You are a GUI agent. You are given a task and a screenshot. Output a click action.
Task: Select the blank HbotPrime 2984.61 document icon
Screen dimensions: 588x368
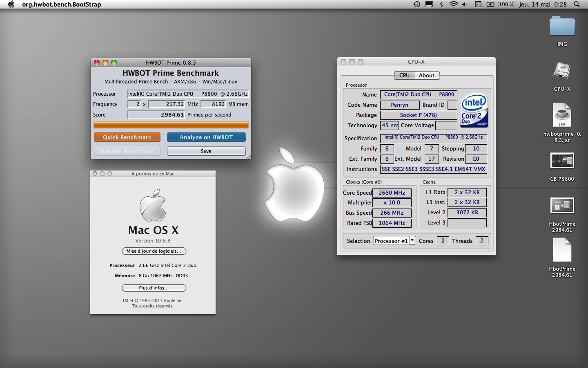pyautogui.click(x=562, y=249)
